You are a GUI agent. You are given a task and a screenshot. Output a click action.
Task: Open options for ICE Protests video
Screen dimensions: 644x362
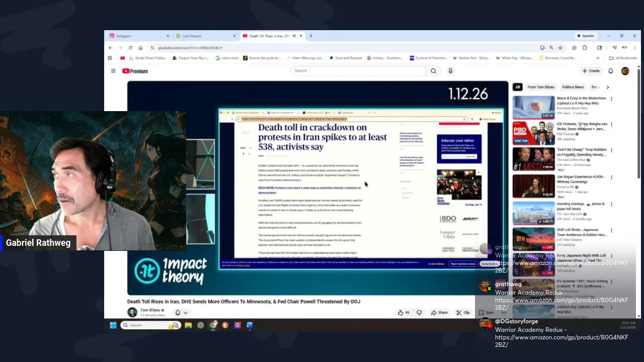(611, 124)
